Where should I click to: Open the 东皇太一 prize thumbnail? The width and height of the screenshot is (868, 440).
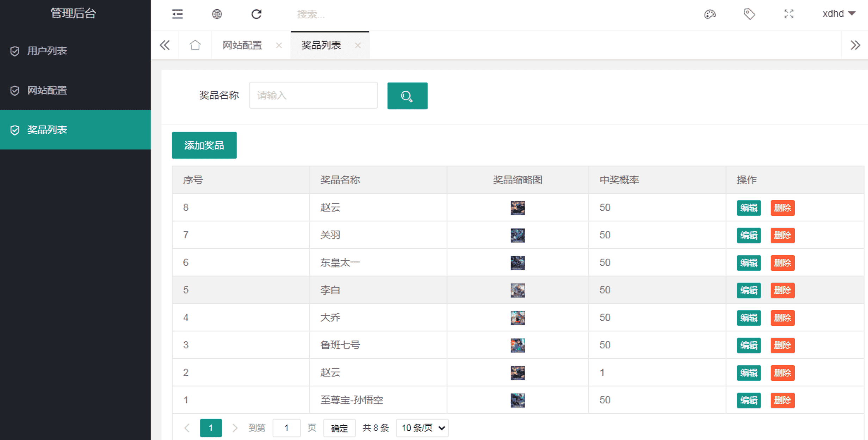click(x=517, y=263)
